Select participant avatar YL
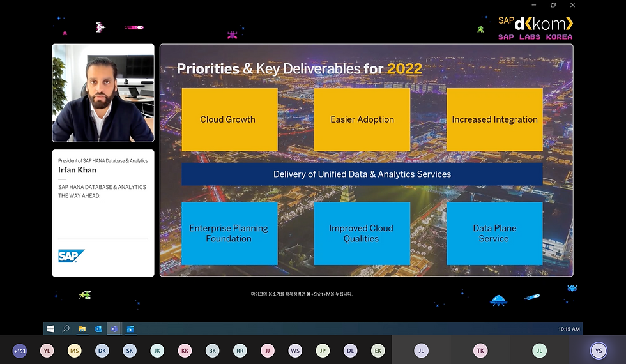The width and height of the screenshot is (626, 364). coord(47,351)
